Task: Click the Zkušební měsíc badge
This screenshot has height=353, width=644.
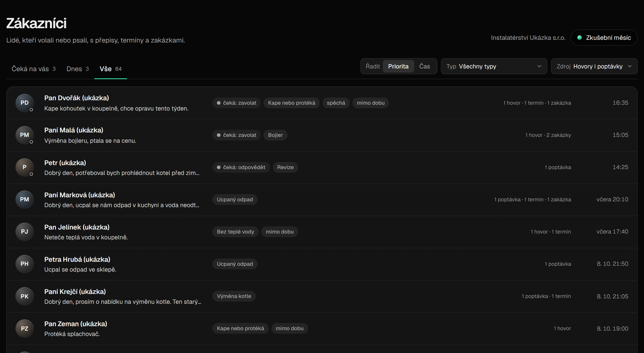Action: point(604,38)
